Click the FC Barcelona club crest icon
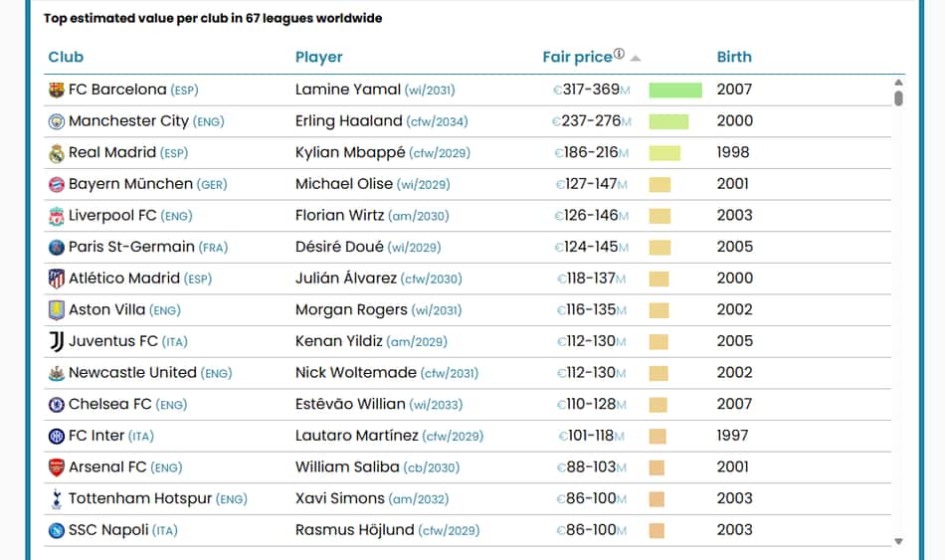The width and height of the screenshot is (945, 560). (56, 91)
